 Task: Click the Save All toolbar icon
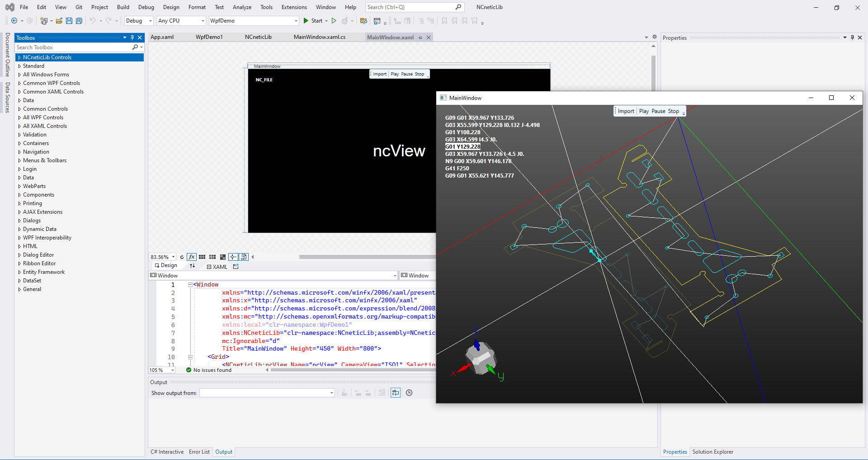(79, 21)
